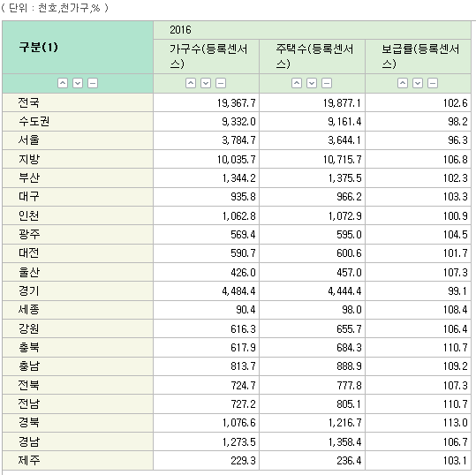
Task: Click the 457.0 housing value for 울산
Action: 349,272
